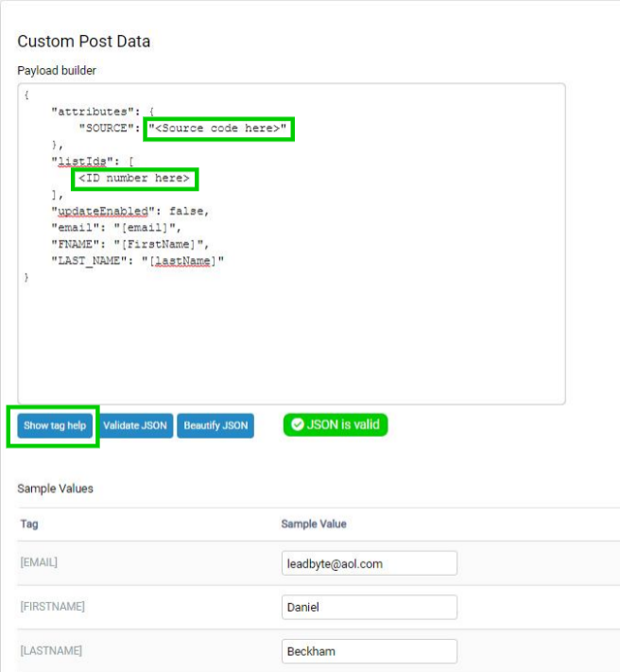
Task: Click the Source code here placeholder
Action: click(217, 129)
